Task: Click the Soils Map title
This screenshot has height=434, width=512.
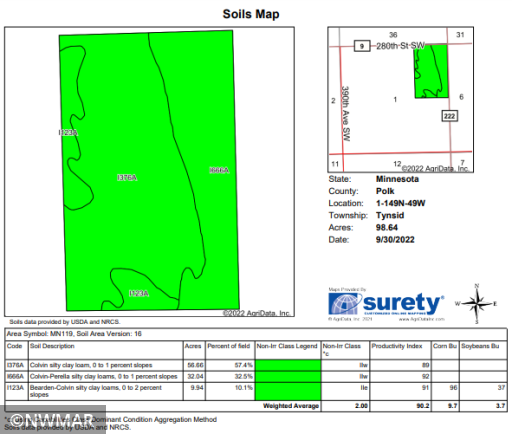Action: click(251, 14)
